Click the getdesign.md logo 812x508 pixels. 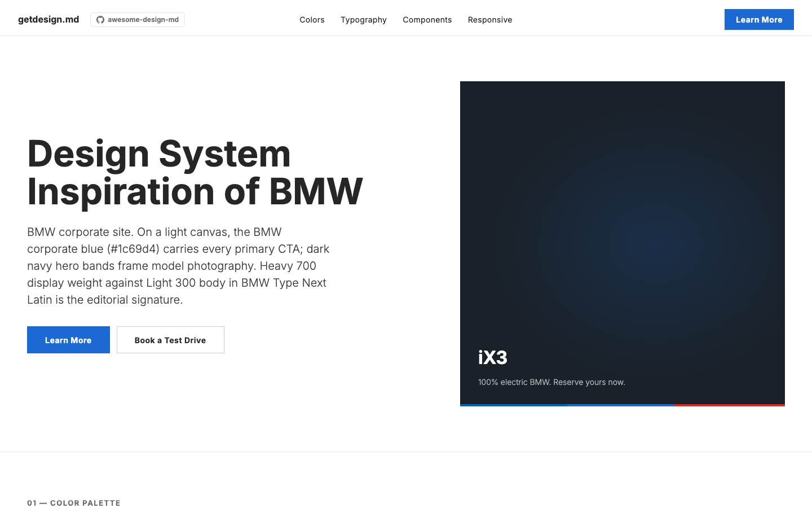[x=48, y=19]
